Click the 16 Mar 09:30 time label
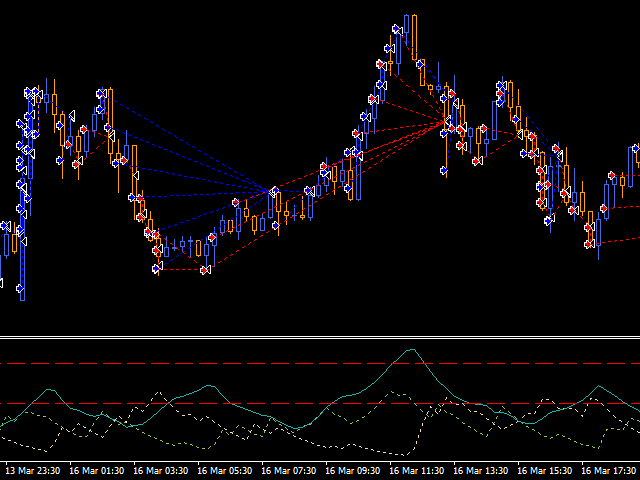The height and width of the screenshot is (480, 640). [x=353, y=470]
